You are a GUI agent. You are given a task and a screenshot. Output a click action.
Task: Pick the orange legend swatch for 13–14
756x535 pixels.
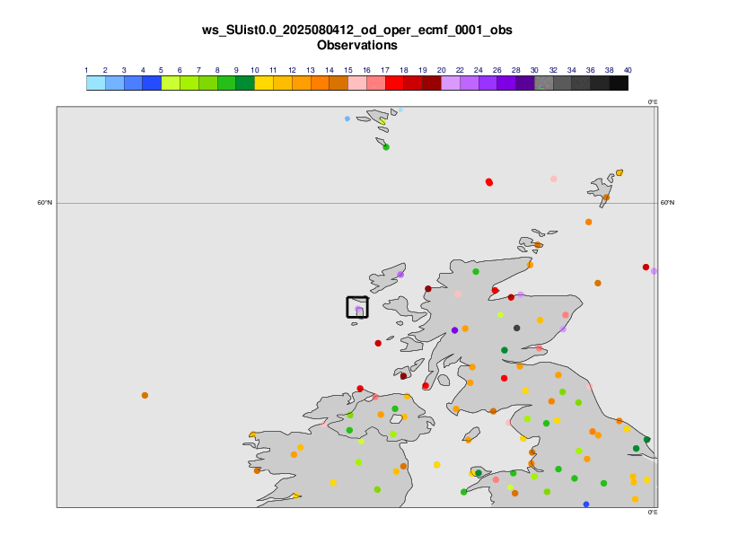[321, 83]
